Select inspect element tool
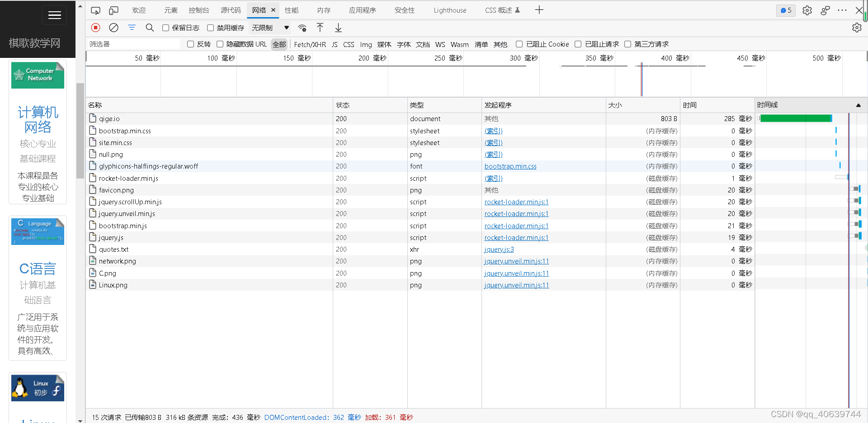 click(x=95, y=10)
